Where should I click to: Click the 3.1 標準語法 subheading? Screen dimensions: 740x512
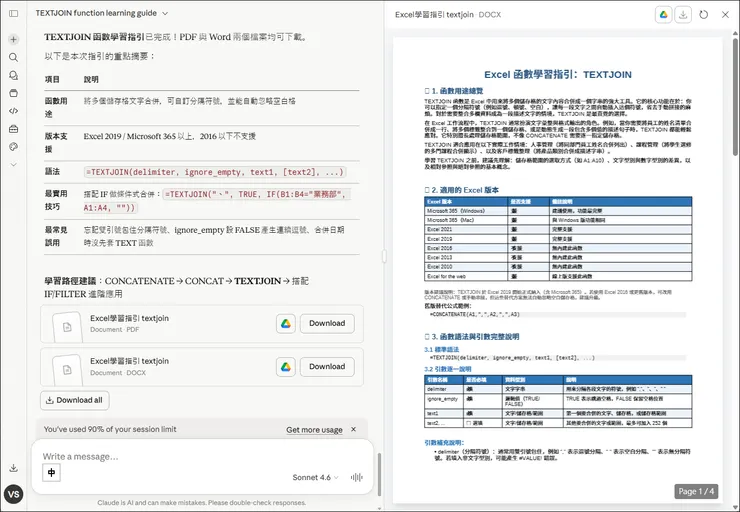(x=441, y=350)
